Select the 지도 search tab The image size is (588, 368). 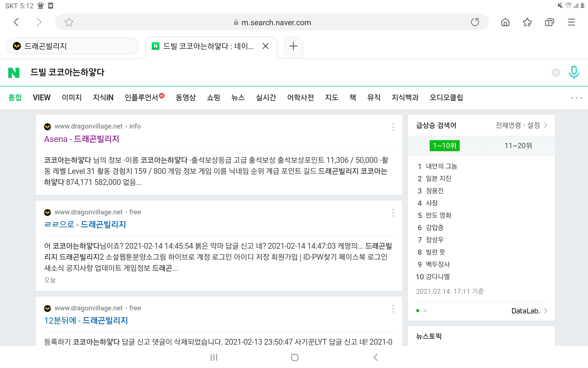(x=332, y=98)
